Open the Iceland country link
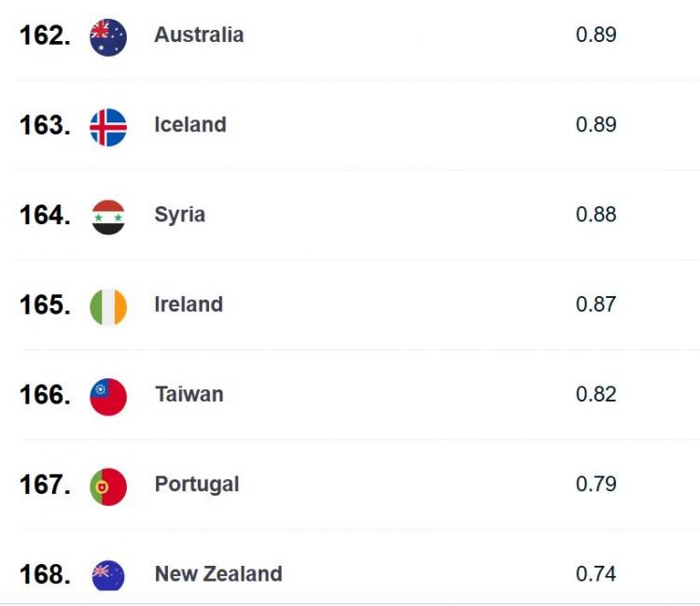 (x=190, y=124)
